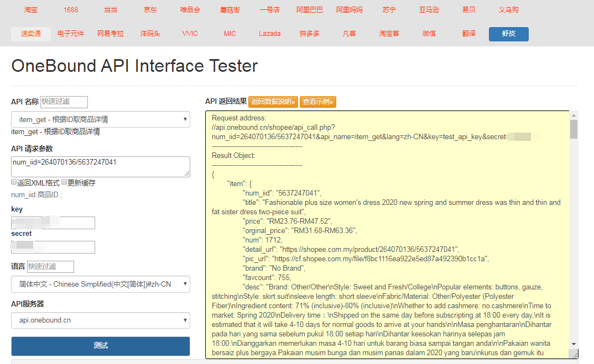This screenshot has height=364, width=594.
Task: Open the 1688 platform tab
Action: 70,10
